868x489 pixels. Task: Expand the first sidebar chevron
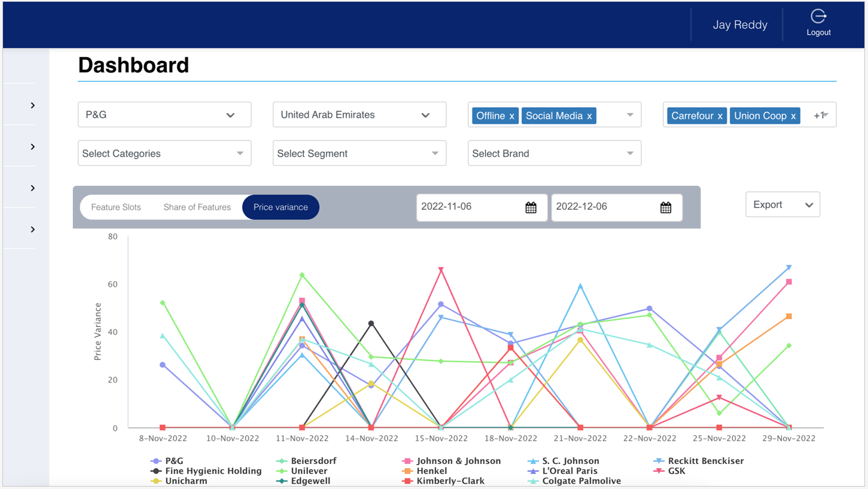[33, 105]
